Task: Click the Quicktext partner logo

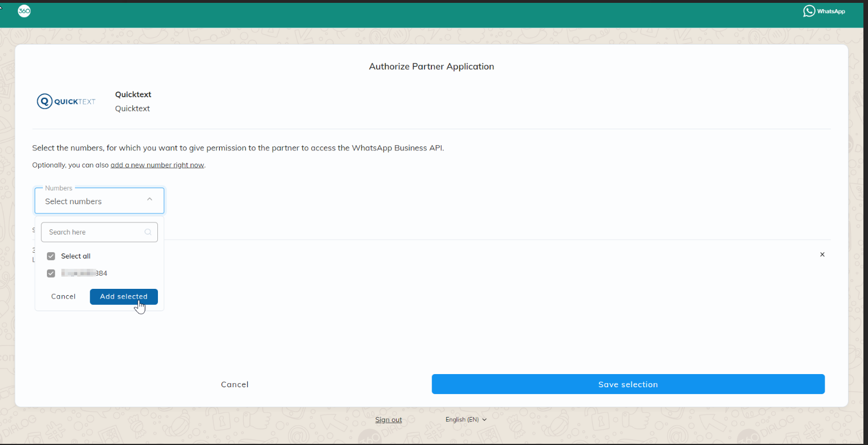Action: [66, 102]
